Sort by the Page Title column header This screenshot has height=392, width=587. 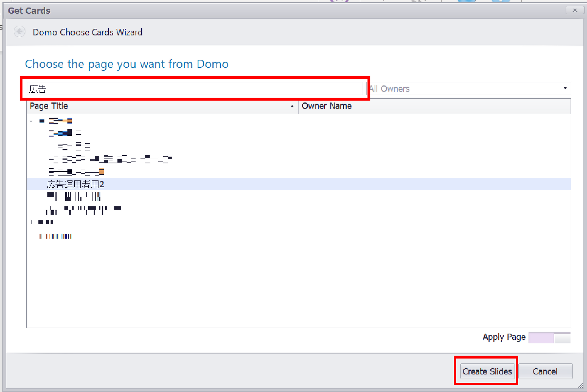coord(163,106)
